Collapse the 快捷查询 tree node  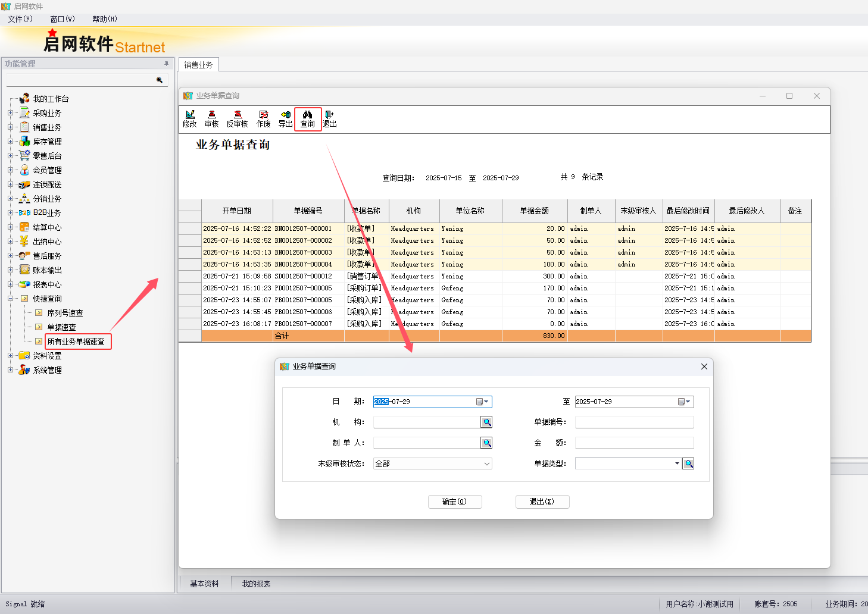coord(10,299)
